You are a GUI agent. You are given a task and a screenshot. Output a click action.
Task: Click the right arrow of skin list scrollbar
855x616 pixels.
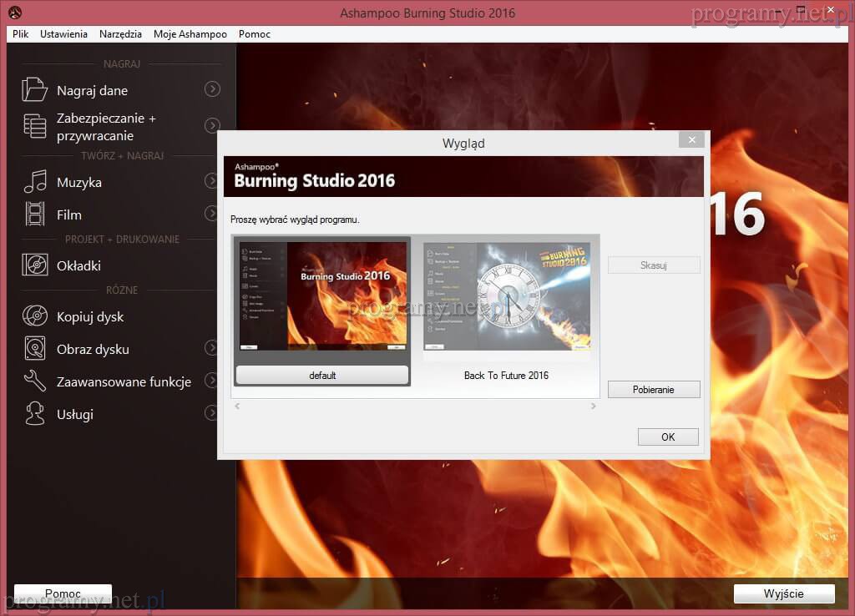[x=594, y=406]
